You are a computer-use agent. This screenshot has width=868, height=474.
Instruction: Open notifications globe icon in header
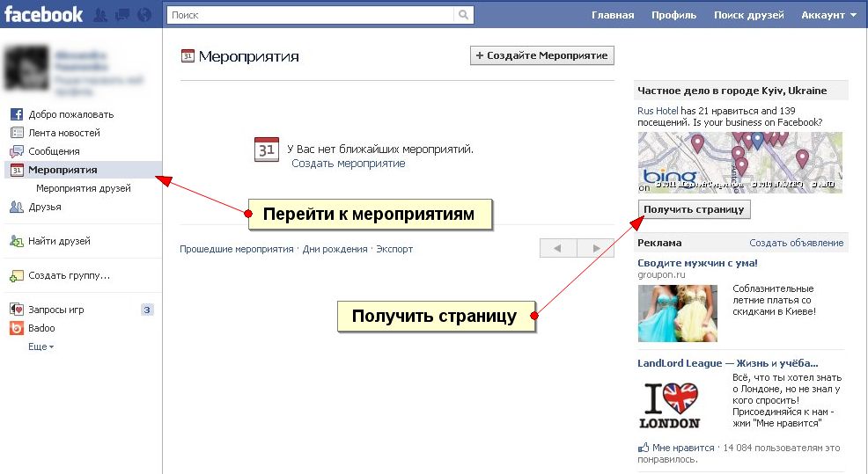click(x=143, y=15)
